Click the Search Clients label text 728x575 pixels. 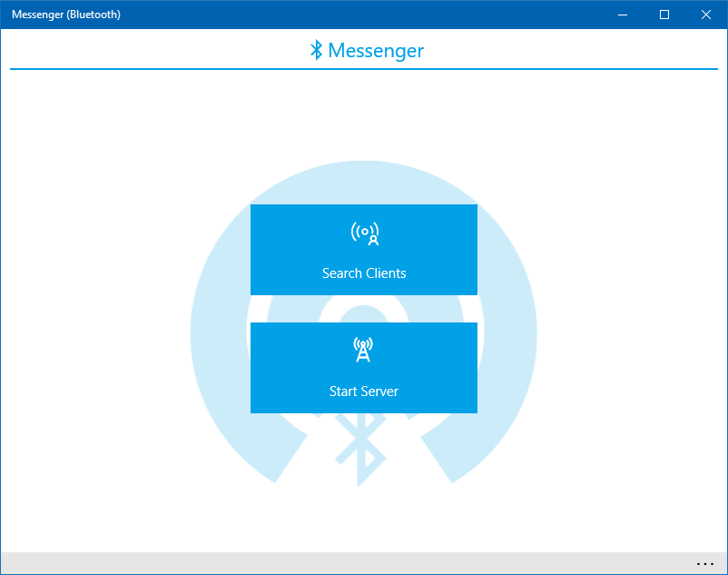tap(364, 273)
